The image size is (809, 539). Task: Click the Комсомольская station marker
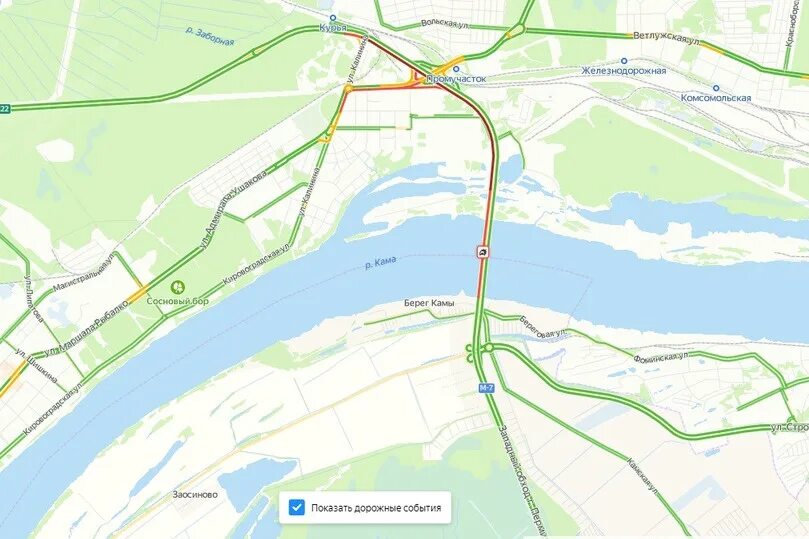716,88
